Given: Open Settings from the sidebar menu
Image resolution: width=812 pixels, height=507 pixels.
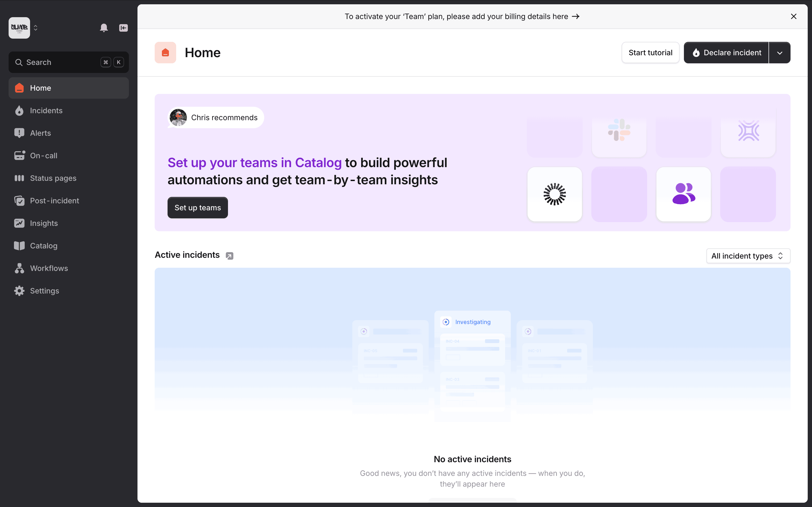Looking at the screenshot, I should click(44, 291).
